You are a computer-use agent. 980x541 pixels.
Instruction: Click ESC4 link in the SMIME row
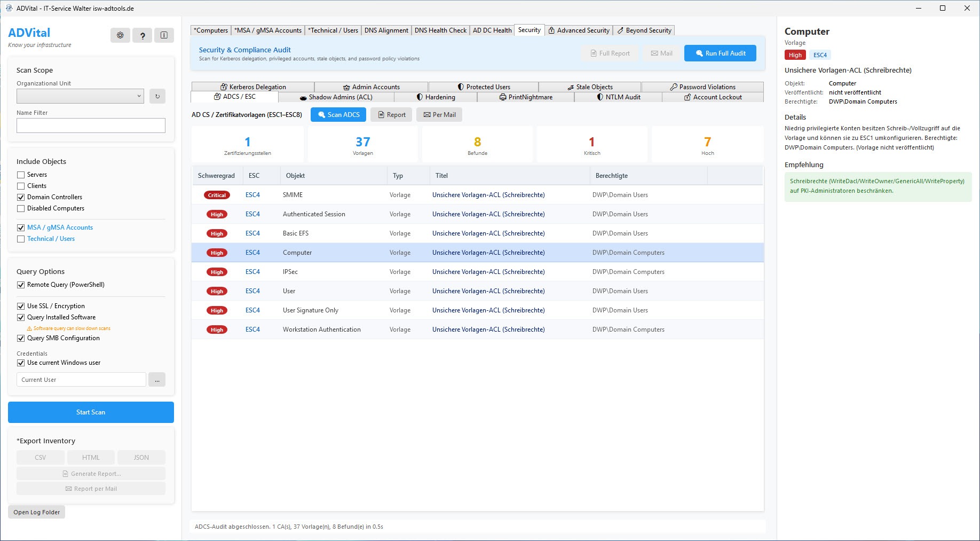pyautogui.click(x=252, y=195)
